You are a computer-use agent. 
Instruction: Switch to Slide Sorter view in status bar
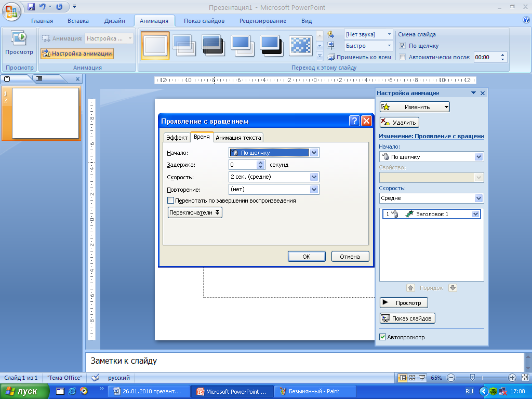412,378
